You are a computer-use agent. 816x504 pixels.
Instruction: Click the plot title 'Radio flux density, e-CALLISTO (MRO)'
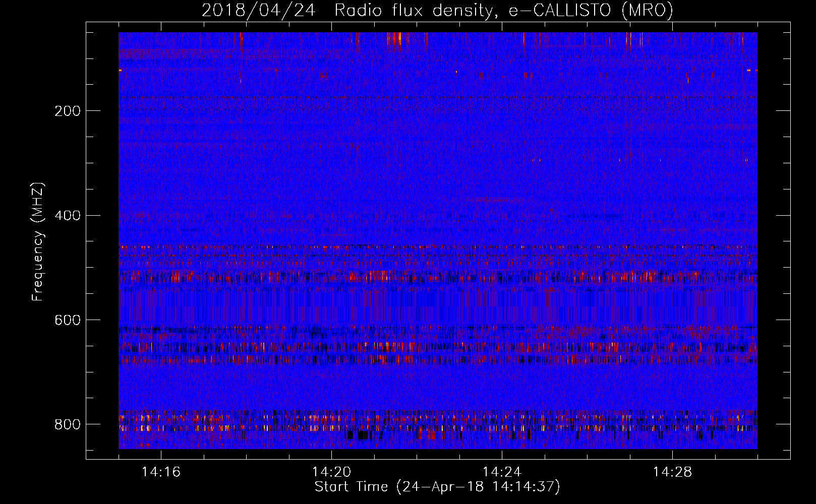pyautogui.click(x=503, y=10)
